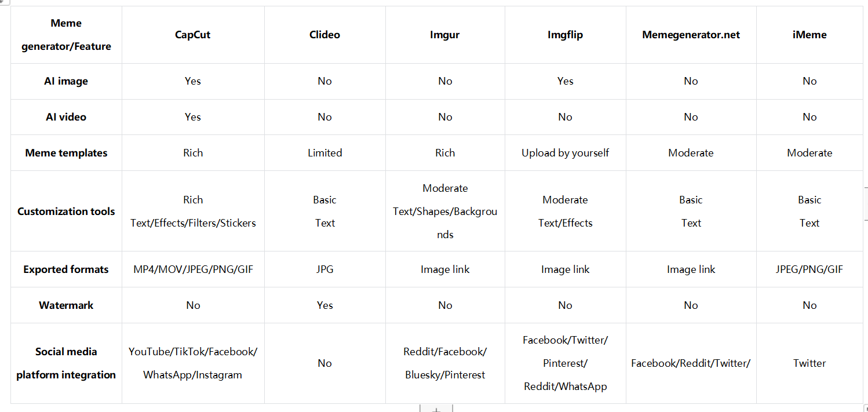
Task: Click the YouTube/TikTok/Facebook/ WhatsApp/Instagram cell
Action: (x=193, y=363)
